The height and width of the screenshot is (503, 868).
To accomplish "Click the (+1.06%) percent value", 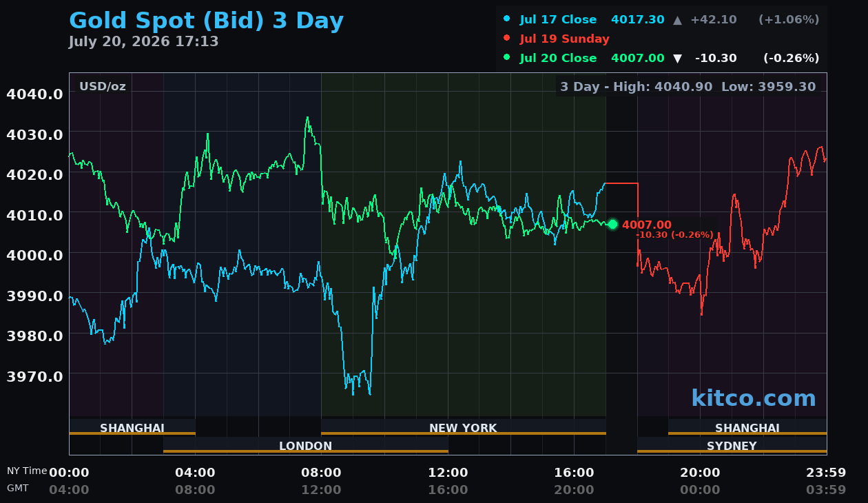I will pyautogui.click(x=789, y=19).
